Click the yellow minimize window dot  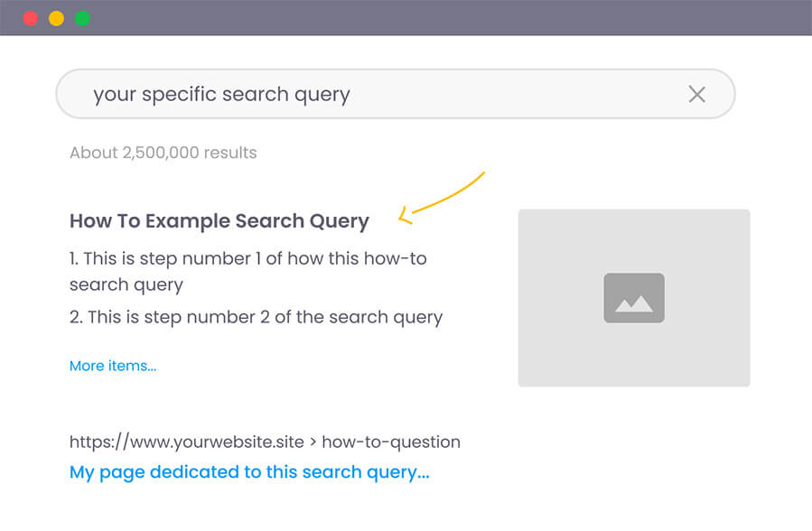(56, 19)
